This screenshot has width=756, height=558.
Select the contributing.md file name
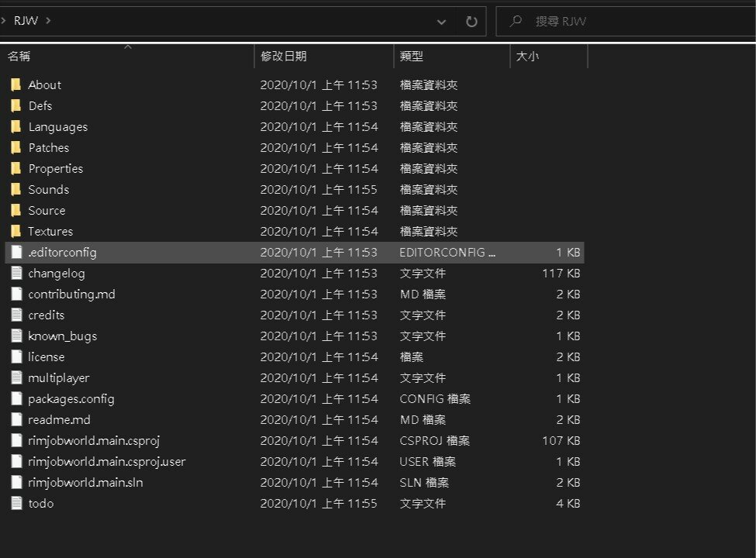71,294
